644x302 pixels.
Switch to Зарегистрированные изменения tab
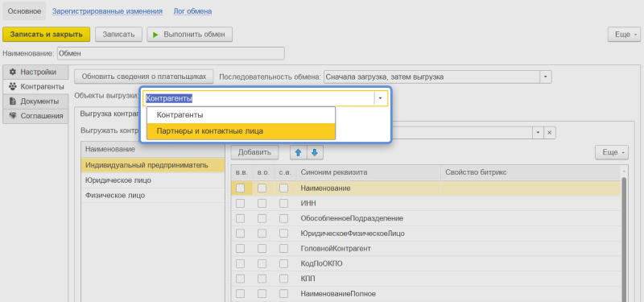[107, 11]
